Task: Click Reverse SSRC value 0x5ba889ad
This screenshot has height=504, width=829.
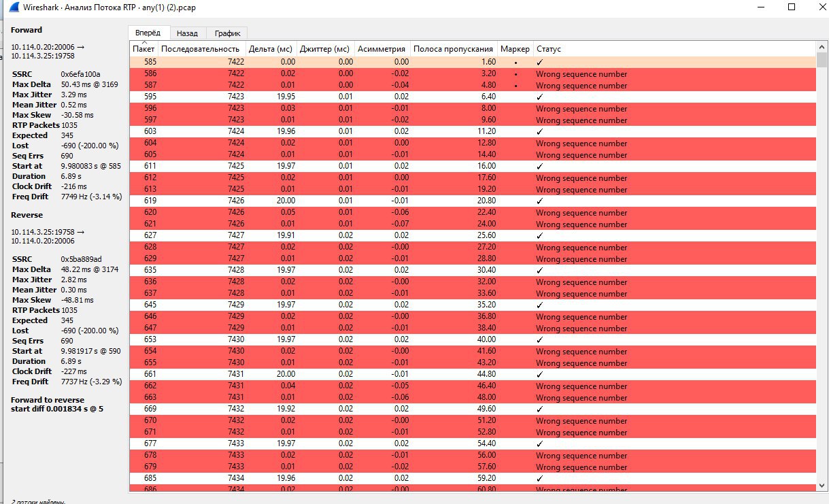Action: 81,259
